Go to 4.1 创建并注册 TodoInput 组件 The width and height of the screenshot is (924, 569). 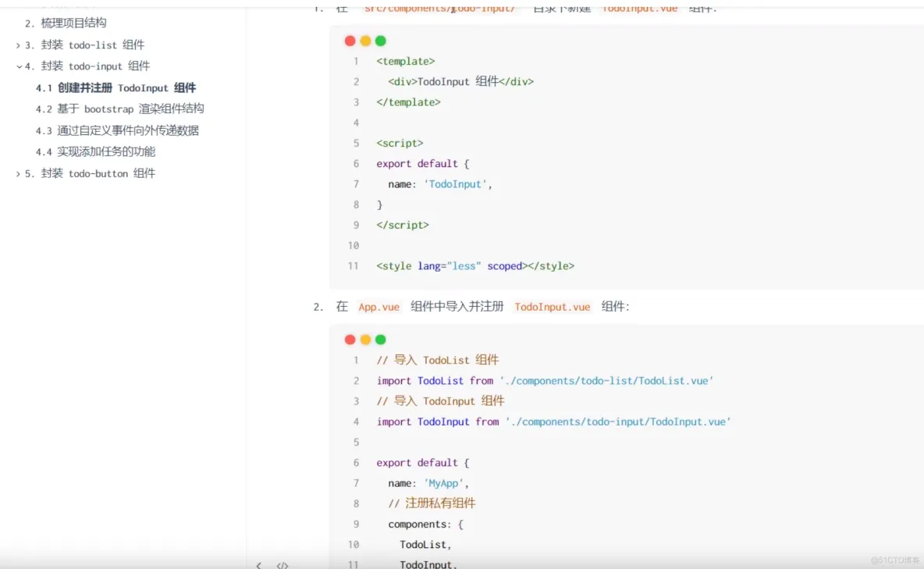coord(115,88)
